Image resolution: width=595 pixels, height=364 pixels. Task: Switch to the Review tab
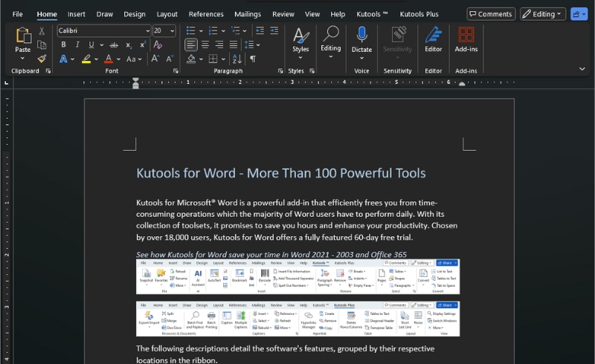click(283, 14)
